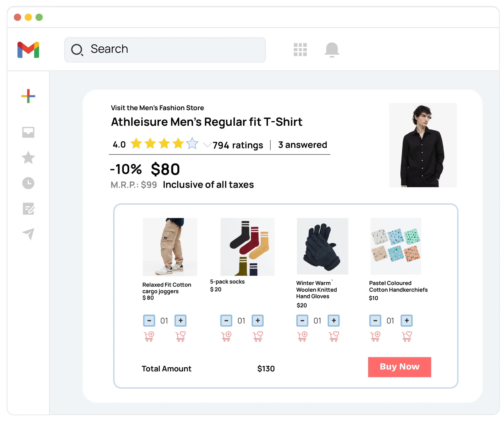This screenshot has width=504, height=426.
Task: Open sent paper plane icon
Action: (28, 234)
